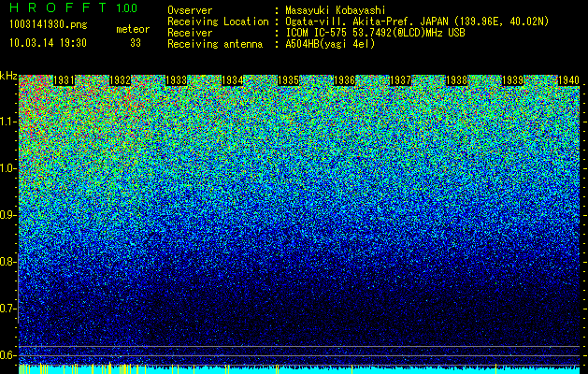Viewport: 588px width, 374px height.
Task: Click the 1935 time marker label
Action: click(x=288, y=80)
